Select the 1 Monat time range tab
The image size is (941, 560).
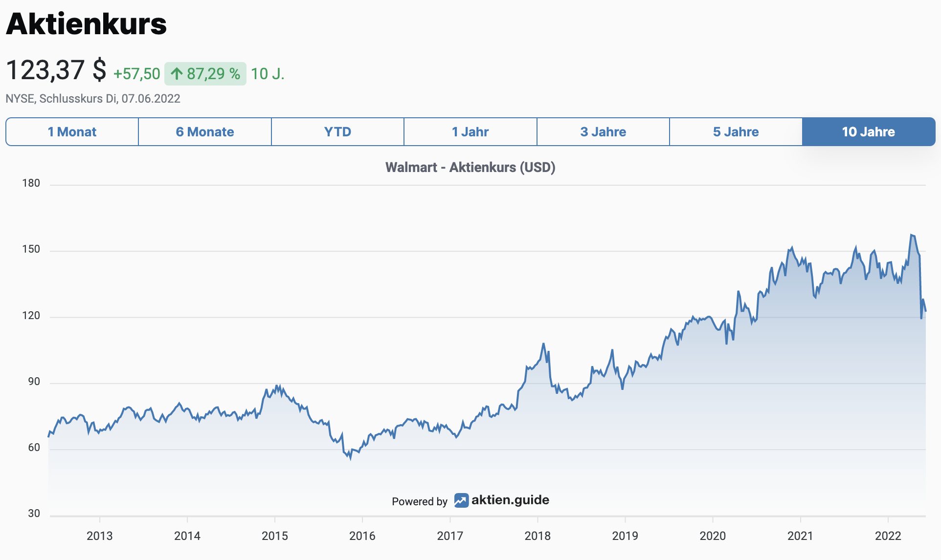[72, 132]
